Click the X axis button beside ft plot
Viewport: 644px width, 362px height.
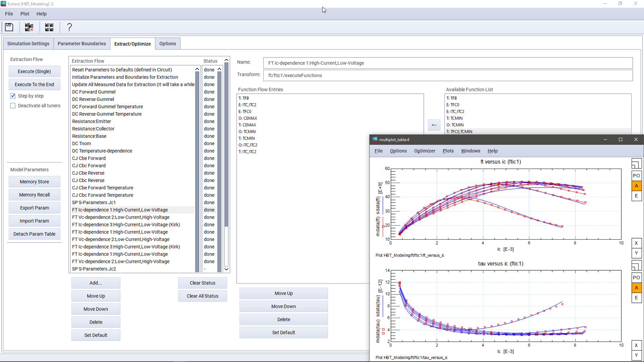coord(636,243)
